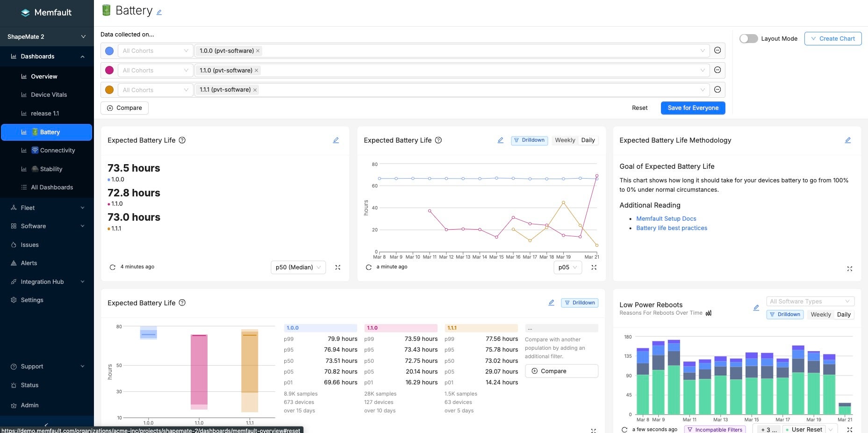Open the Battery life best practices link
The image size is (868, 433).
pyautogui.click(x=671, y=228)
